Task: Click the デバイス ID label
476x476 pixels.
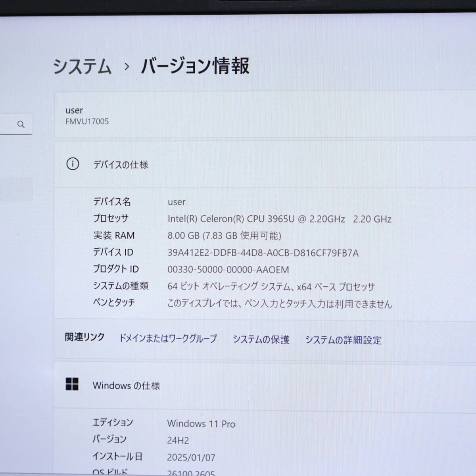Action: click(113, 252)
